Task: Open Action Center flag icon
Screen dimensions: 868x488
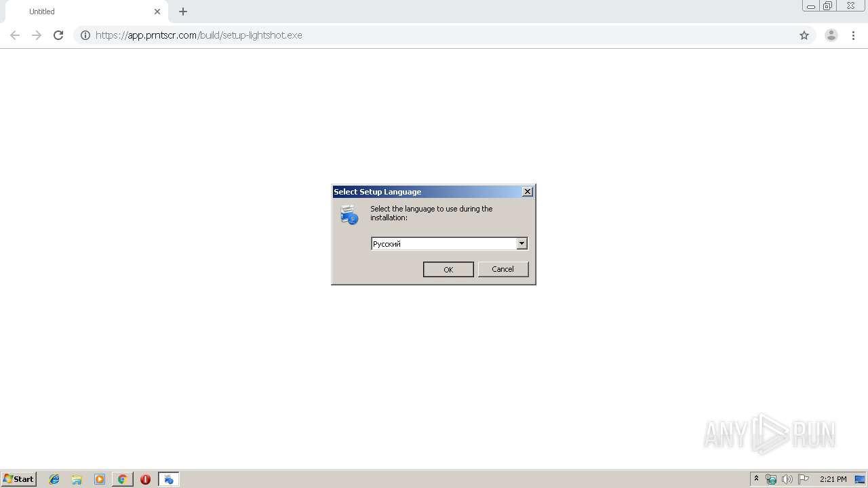Action: (x=804, y=479)
